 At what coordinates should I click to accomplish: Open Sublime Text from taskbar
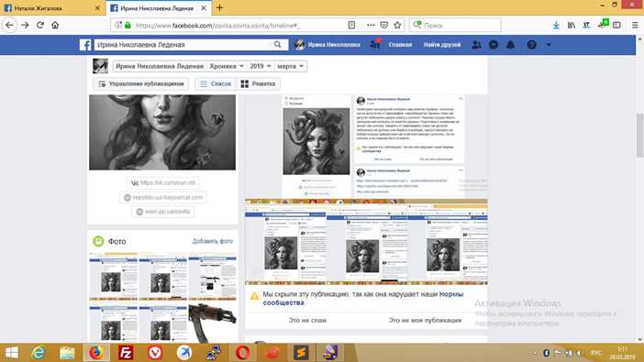tap(301, 353)
